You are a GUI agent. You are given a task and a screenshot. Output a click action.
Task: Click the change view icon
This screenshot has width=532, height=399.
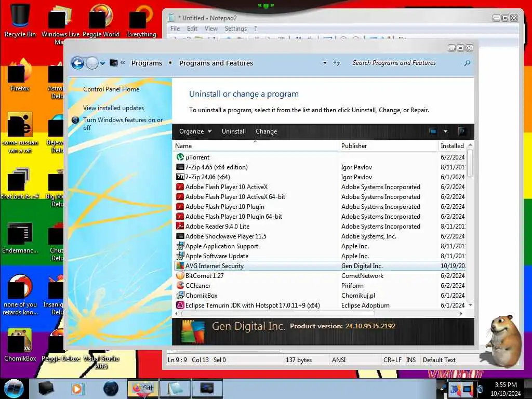[x=433, y=131]
